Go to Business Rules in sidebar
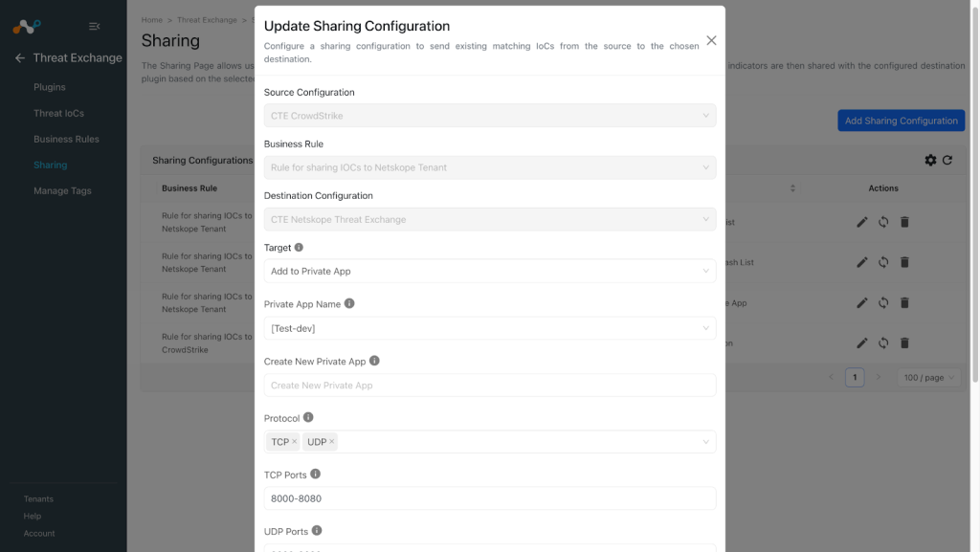Screen dimensions: 980x552 (x=66, y=140)
